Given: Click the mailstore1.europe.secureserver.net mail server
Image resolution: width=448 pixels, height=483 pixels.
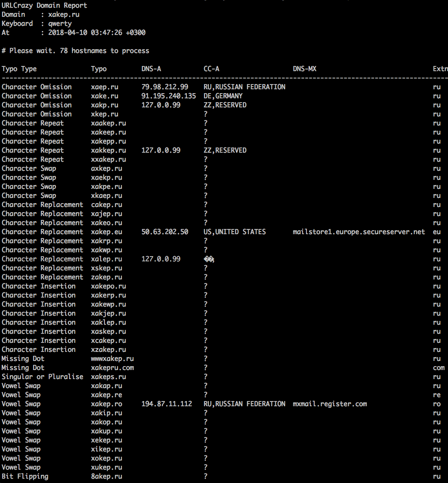Looking at the screenshot, I should [x=359, y=232].
